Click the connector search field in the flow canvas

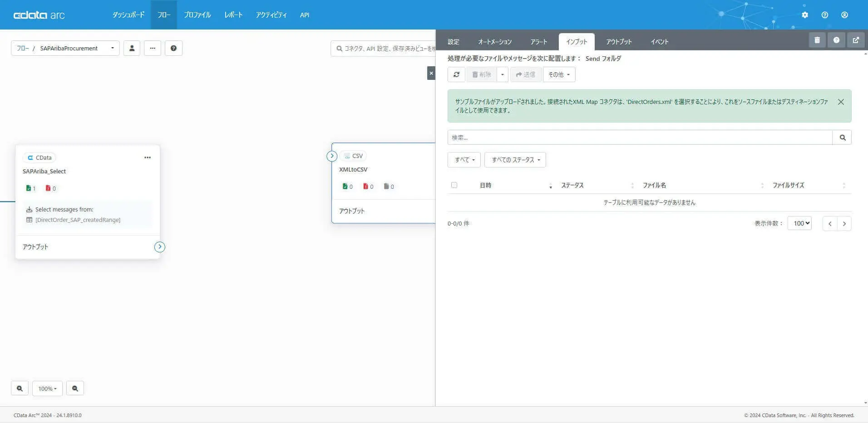point(384,49)
